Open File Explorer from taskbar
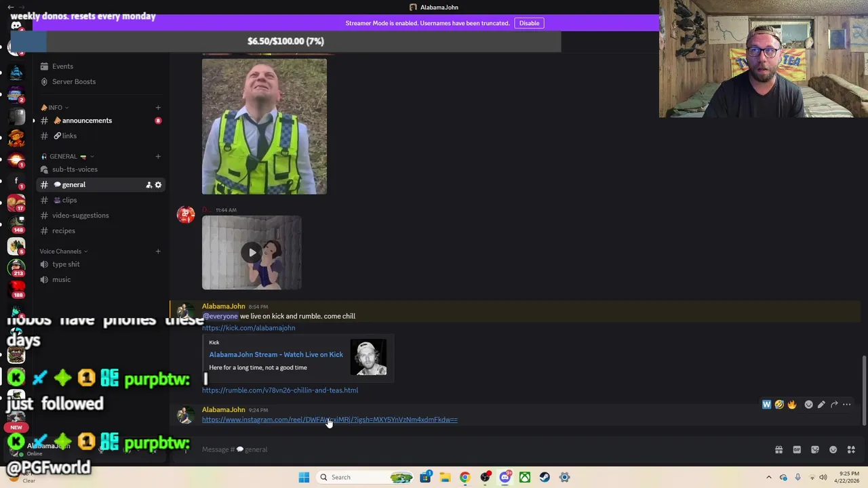 pos(445,477)
